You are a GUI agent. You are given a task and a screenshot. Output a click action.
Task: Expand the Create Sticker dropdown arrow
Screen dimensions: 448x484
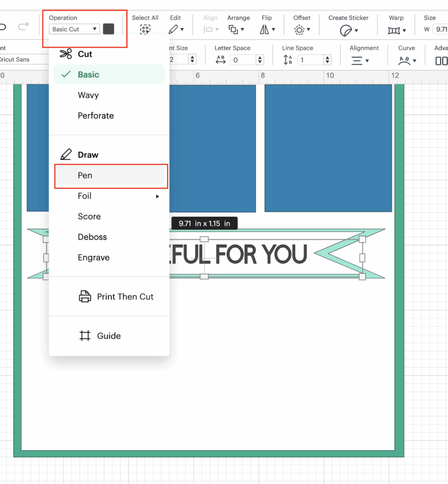click(356, 30)
